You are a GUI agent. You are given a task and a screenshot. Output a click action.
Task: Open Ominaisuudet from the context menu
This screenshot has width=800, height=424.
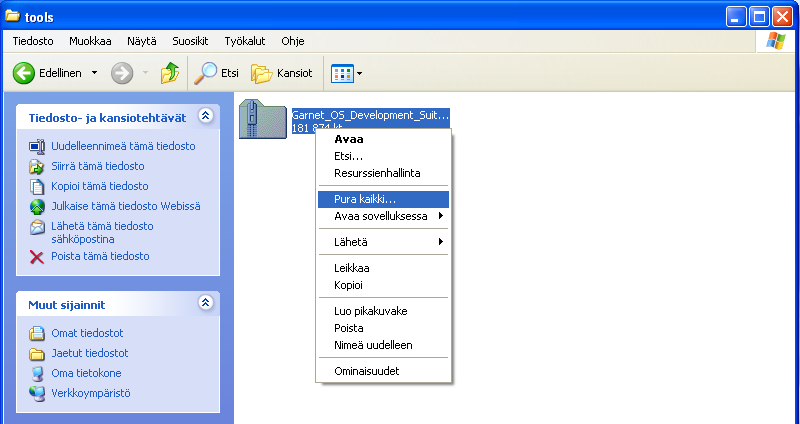pyautogui.click(x=384, y=371)
